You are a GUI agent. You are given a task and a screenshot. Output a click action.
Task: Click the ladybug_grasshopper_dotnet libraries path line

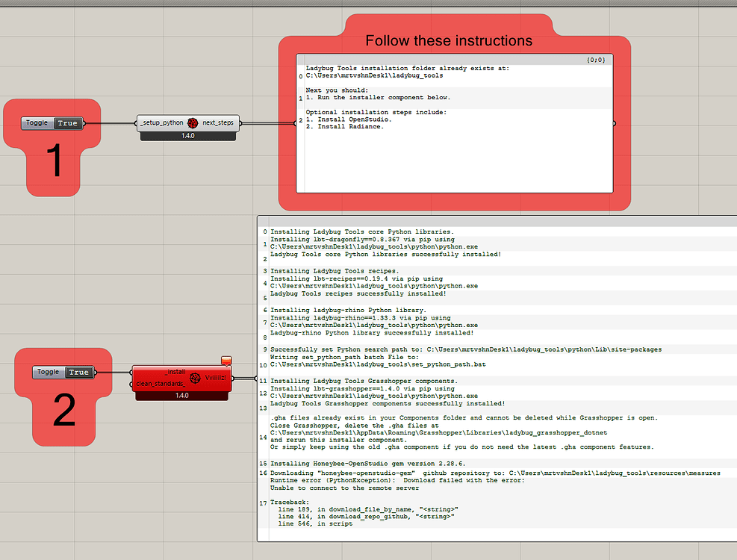tap(438, 432)
